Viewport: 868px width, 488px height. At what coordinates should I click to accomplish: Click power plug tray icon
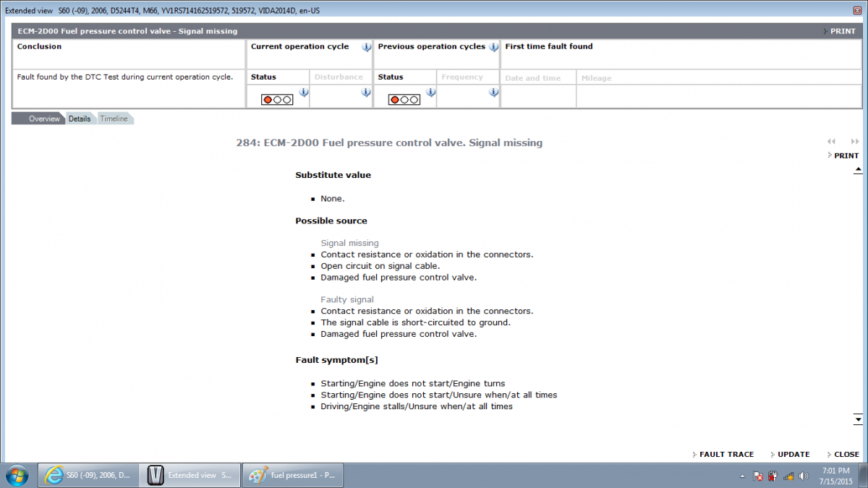point(773,476)
